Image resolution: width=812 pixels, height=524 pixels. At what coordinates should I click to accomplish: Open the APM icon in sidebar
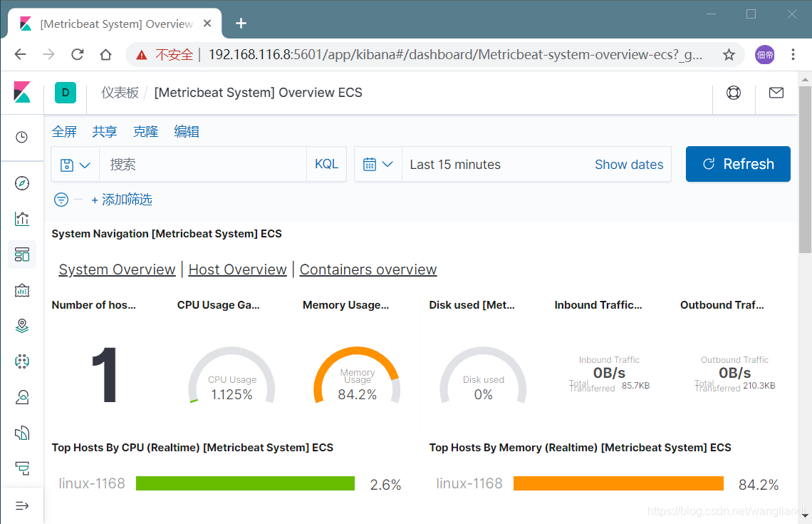pyautogui.click(x=22, y=468)
